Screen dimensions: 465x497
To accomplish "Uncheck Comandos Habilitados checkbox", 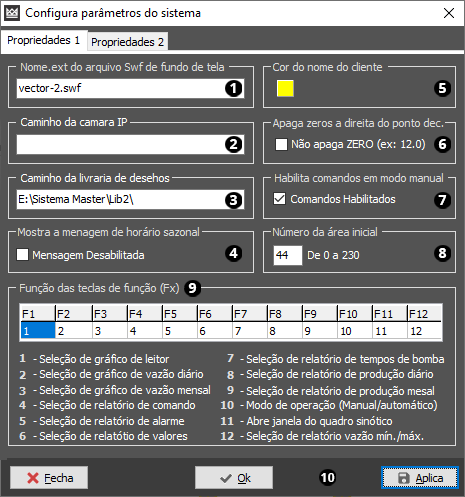I will (x=279, y=199).
